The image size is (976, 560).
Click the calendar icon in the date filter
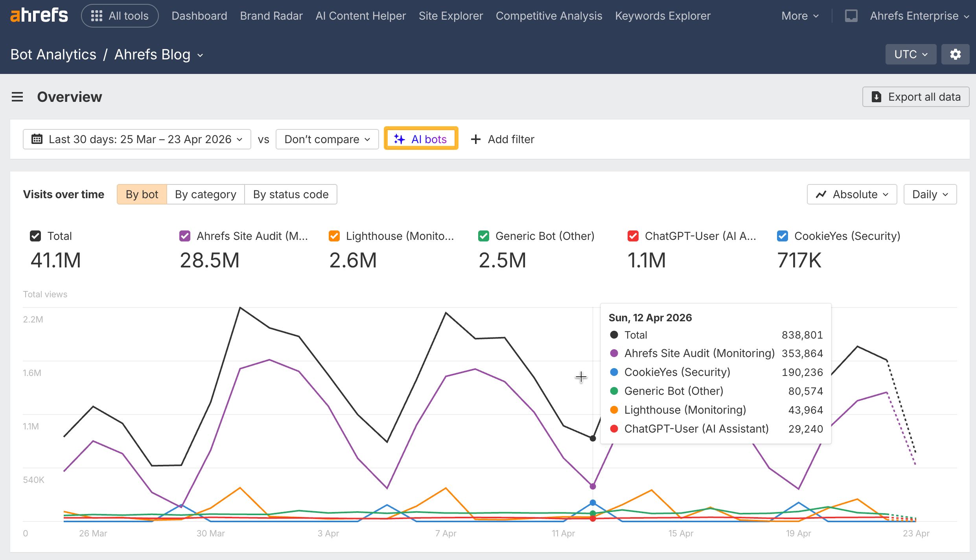pyautogui.click(x=37, y=139)
